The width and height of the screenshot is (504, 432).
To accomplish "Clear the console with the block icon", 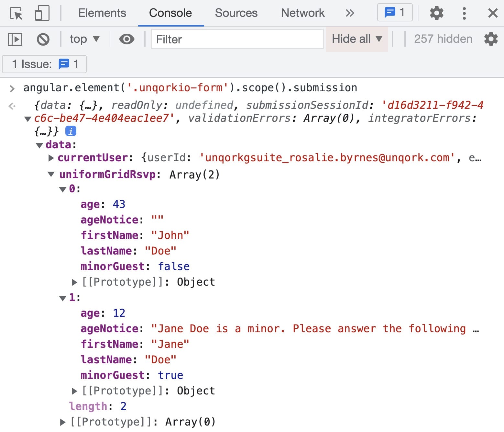I will click(x=43, y=40).
